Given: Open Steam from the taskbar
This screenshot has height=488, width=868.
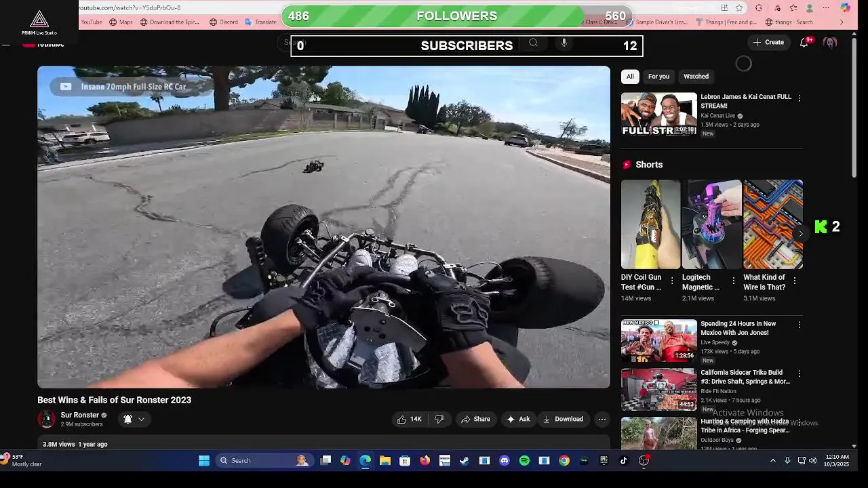Looking at the screenshot, I should [x=465, y=461].
